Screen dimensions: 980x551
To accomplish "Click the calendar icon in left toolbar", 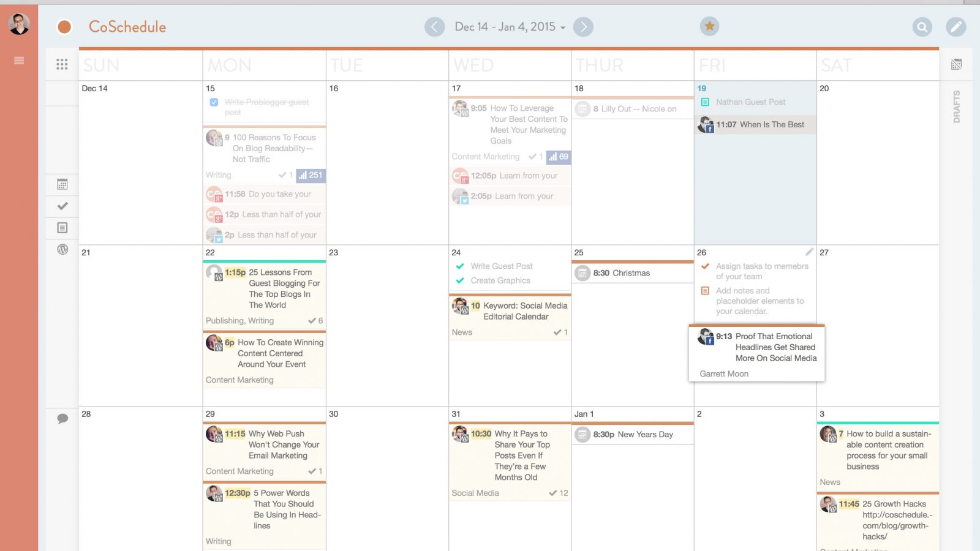I will pyautogui.click(x=62, y=184).
